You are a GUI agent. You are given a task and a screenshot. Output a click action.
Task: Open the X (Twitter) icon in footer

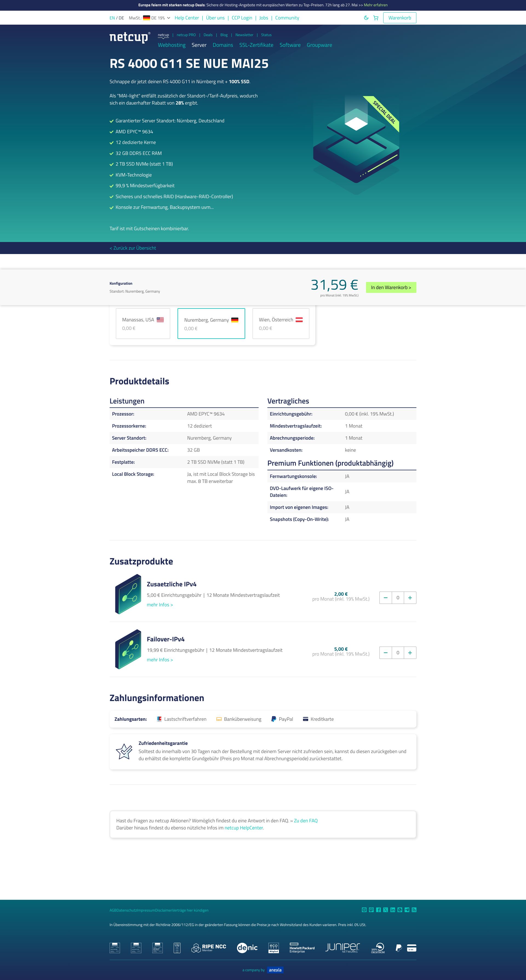(x=385, y=910)
